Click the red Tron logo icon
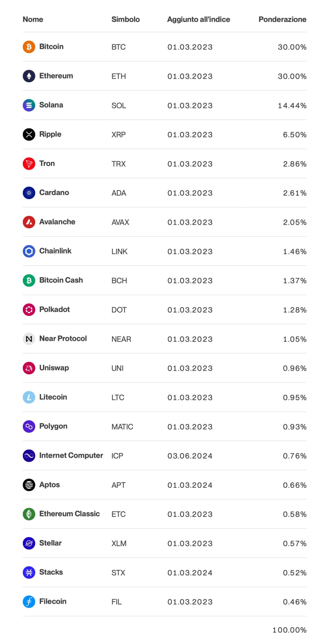This screenshot has width=329, height=644. click(29, 164)
